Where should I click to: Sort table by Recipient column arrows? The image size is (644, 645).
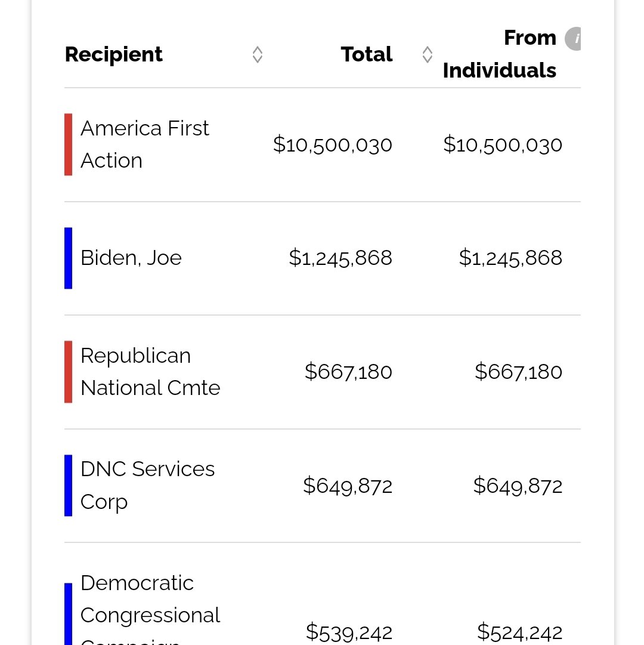point(257,54)
